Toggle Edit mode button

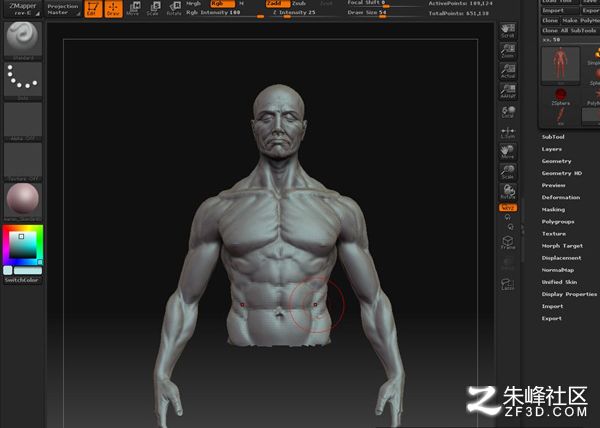click(93, 9)
